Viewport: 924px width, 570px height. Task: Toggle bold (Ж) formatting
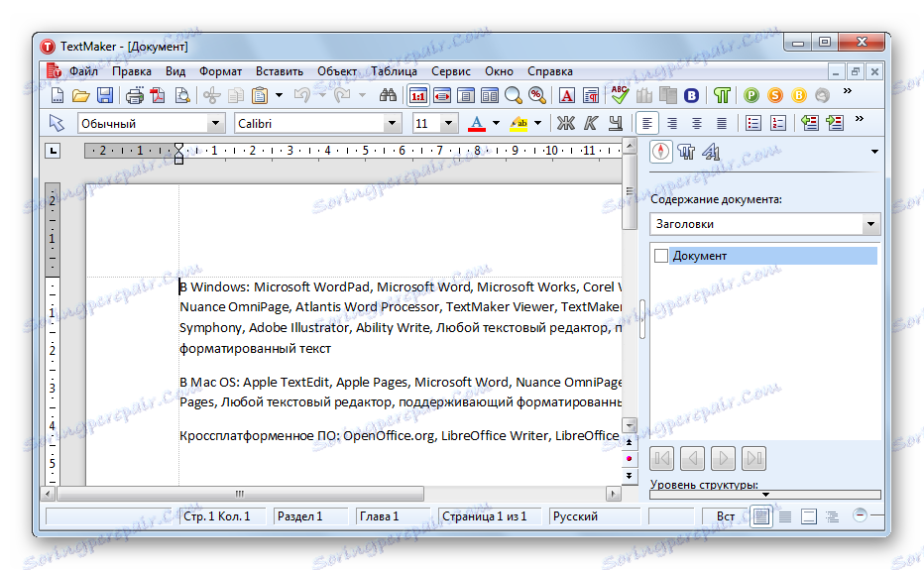point(566,123)
